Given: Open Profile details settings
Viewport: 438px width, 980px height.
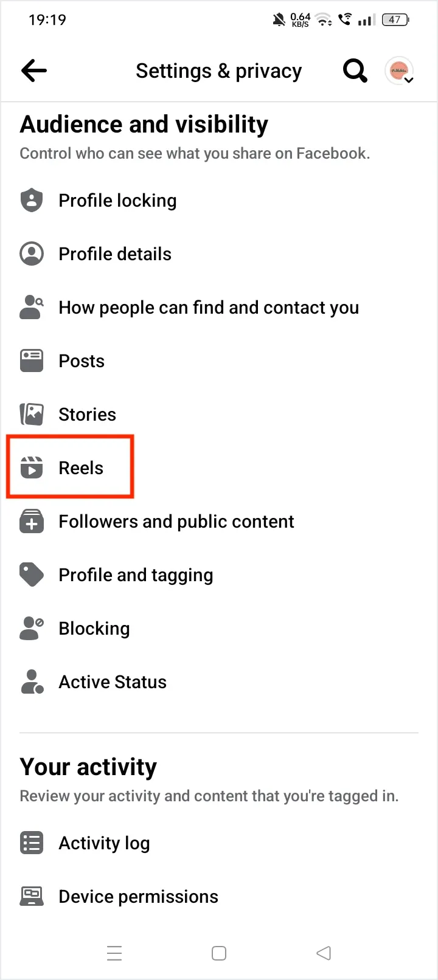Looking at the screenshot, I should (115, 254).
